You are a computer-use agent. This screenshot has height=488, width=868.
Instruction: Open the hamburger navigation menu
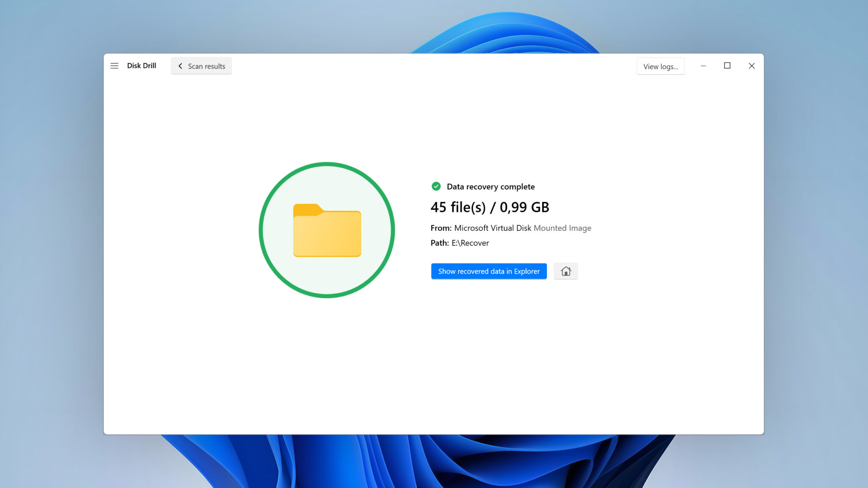[114, 66]
